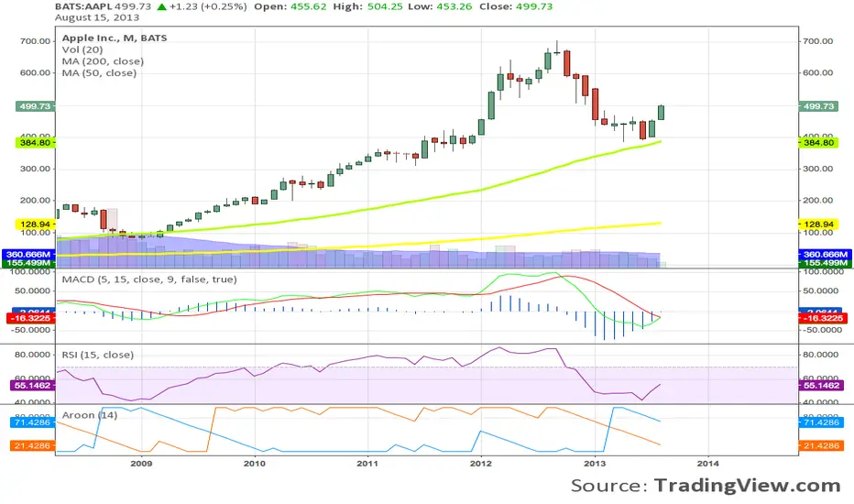
Task: Click the 'High: 504.25' value
Action: click(x=374, y=6)
